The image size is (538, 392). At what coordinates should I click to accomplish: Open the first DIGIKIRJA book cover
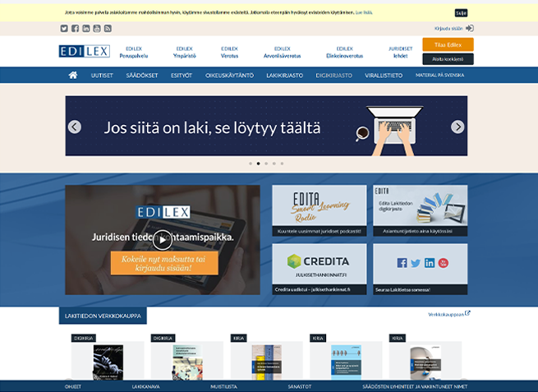coord(108,362)
